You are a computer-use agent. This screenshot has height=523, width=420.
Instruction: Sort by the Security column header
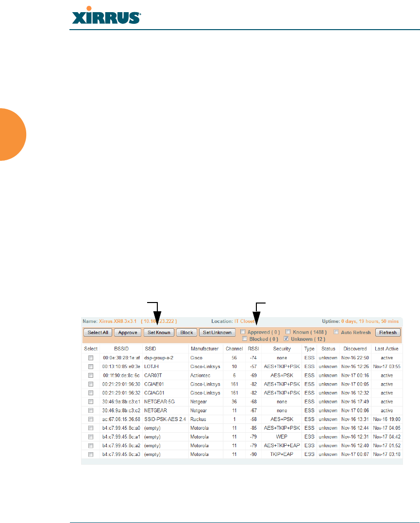click(x=282, y=349)
